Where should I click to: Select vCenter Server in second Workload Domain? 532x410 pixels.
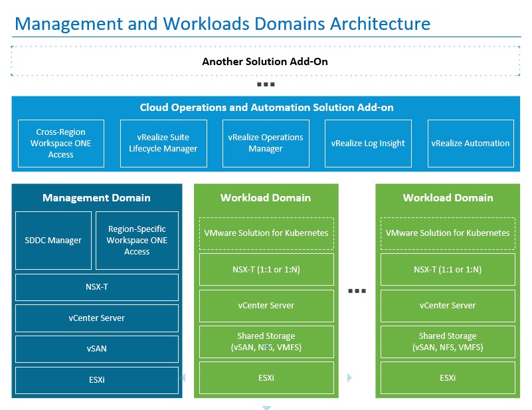click(x=448, y=306)
